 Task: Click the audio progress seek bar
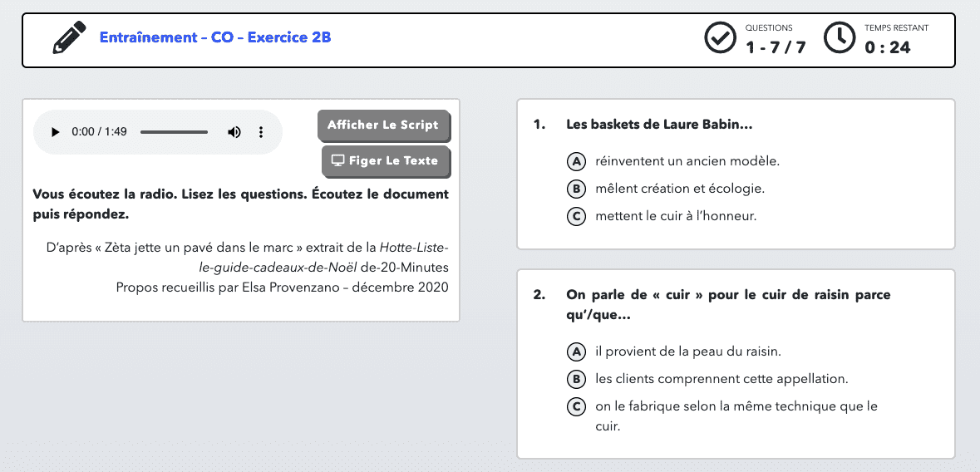pyautogui.click(x=174, y=132)
